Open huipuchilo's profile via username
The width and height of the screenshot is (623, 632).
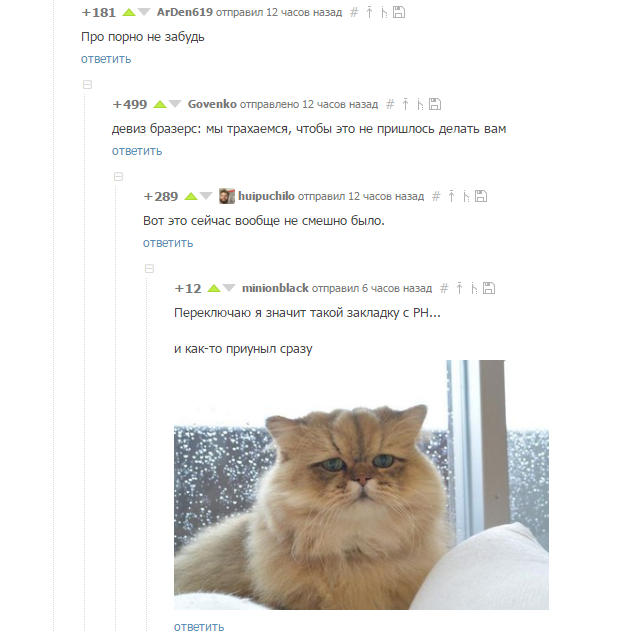(266, 196)
